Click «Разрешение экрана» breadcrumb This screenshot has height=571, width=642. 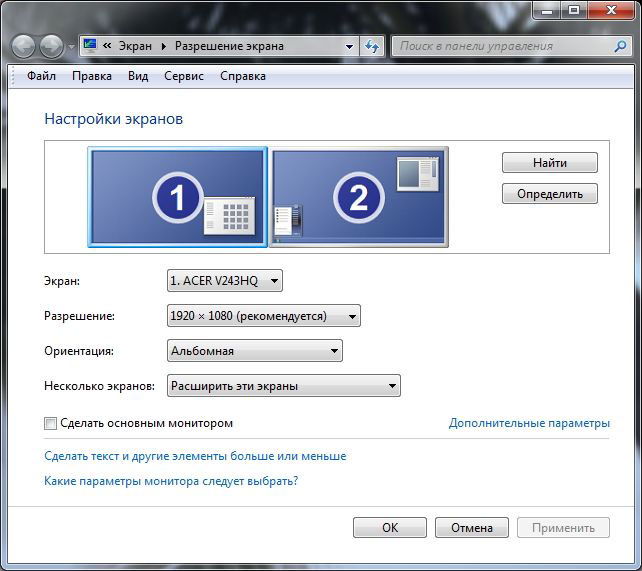pyautogui.click(x=229, y=46)
